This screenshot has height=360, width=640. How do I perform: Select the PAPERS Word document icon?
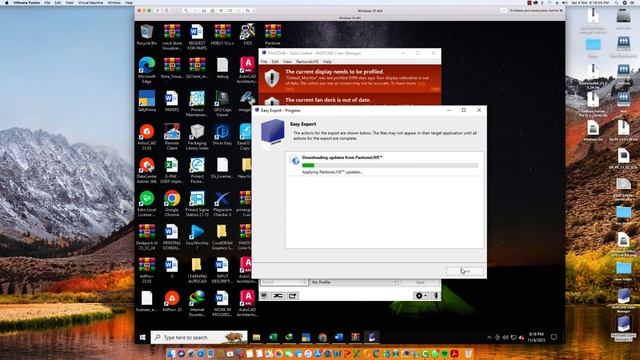point(172,101)
